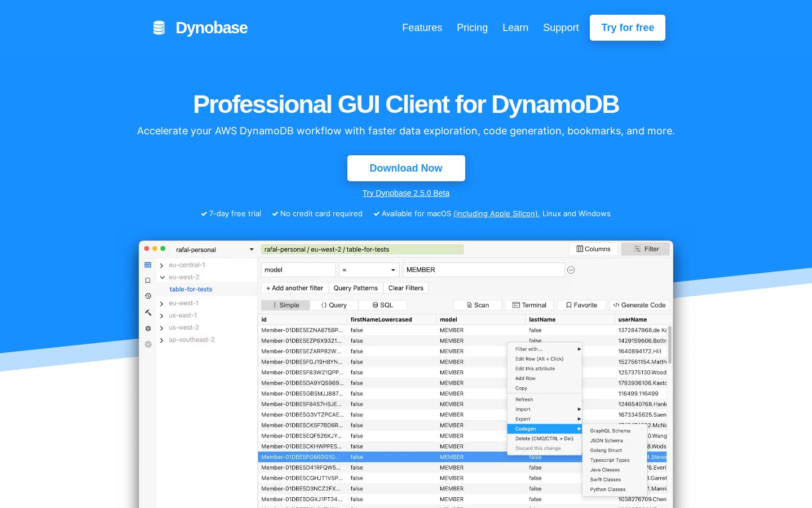Open Features in site navigation

coord(422,28)
